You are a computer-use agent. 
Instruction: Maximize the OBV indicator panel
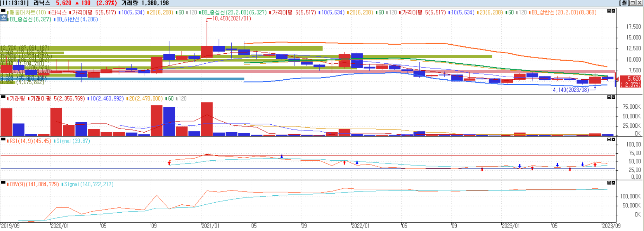click(609, 183)
